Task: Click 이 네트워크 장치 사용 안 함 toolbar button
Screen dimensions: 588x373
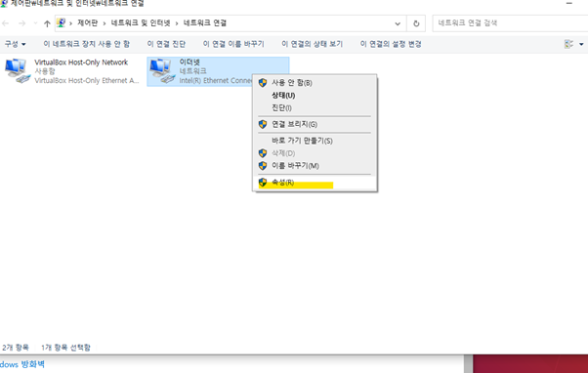Action: pos(86,44)
